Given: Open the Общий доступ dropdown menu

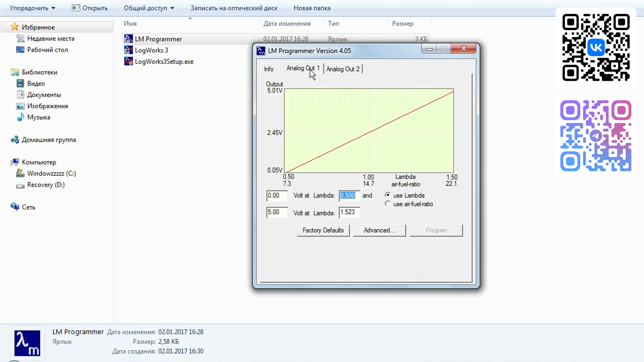Looking at the screenshot, I should click(149, 8).
